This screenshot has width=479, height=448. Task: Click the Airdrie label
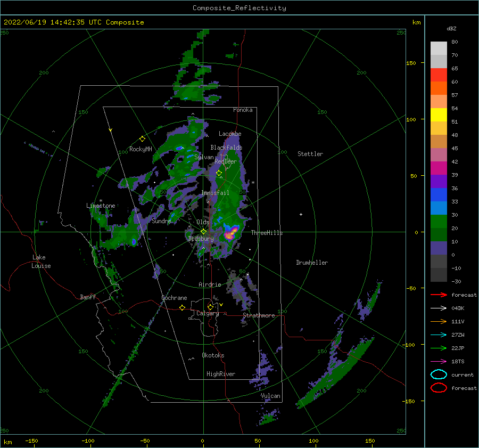click(x=210, y=284)
